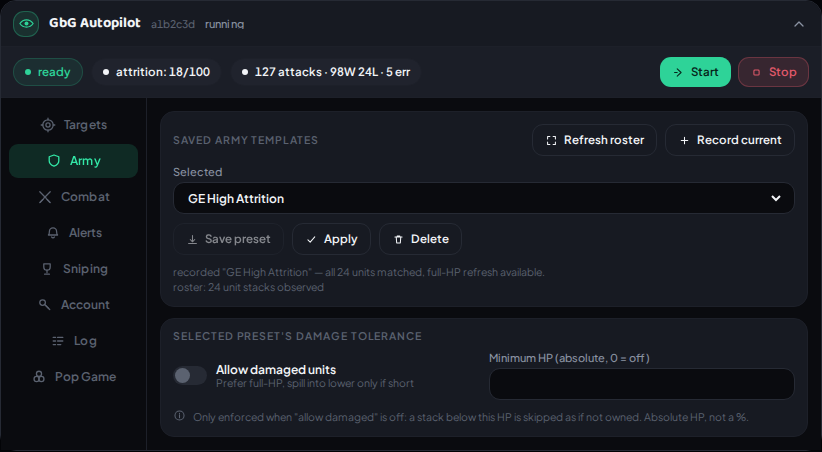
Task: Click the SELECTED PRESET'S DAMAGE TOLERANCE heading
Action: click(297, 336)
